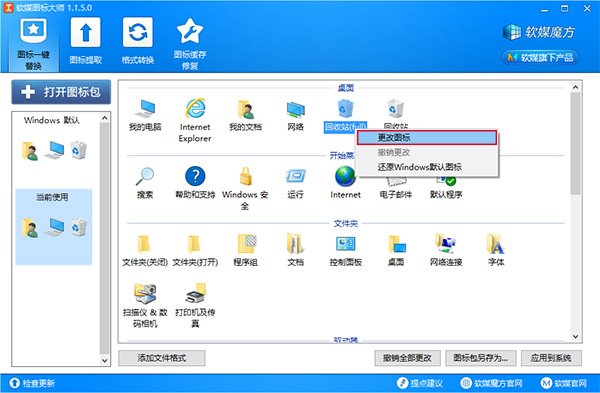Click icon grid scrollbar up arrow
600x393 pixels.
tap(576, 87)
